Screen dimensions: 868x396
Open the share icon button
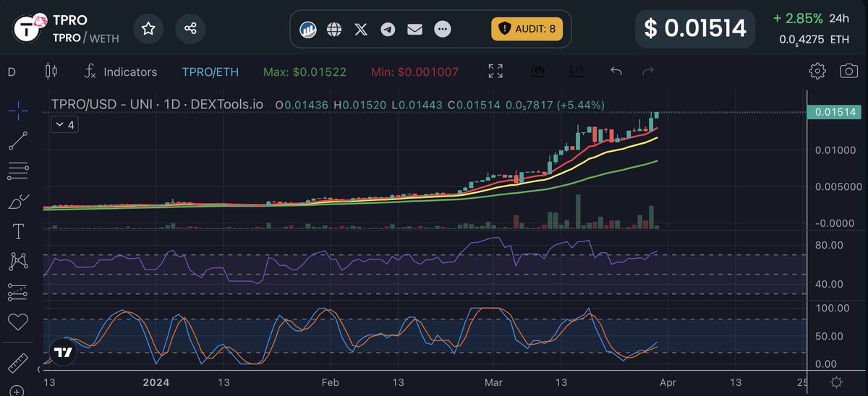coord(191,28)
